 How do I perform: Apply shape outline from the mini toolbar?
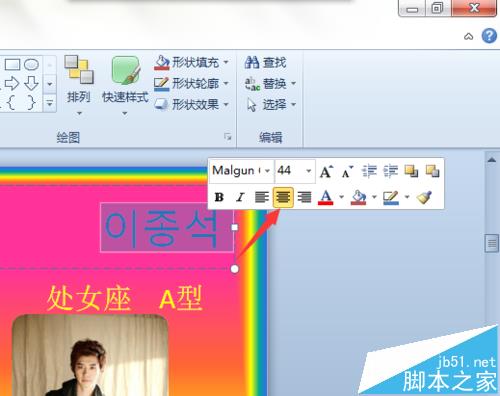tap(391, 197)
